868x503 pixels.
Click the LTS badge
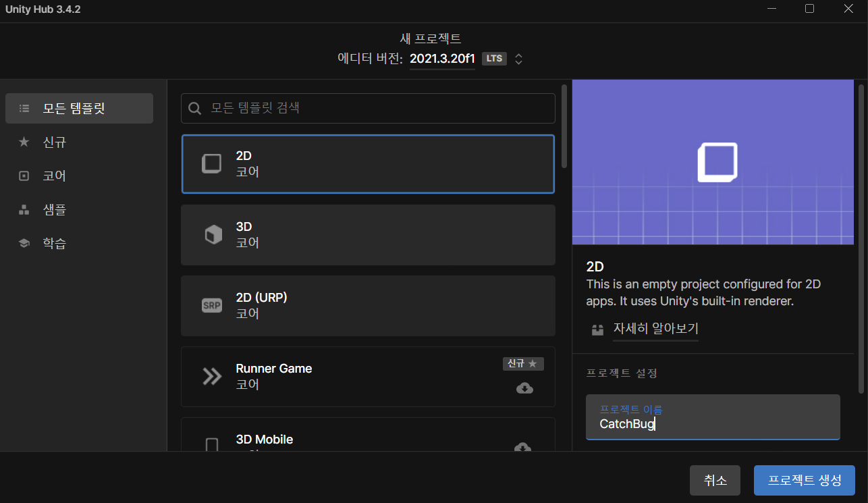point(494,59)
